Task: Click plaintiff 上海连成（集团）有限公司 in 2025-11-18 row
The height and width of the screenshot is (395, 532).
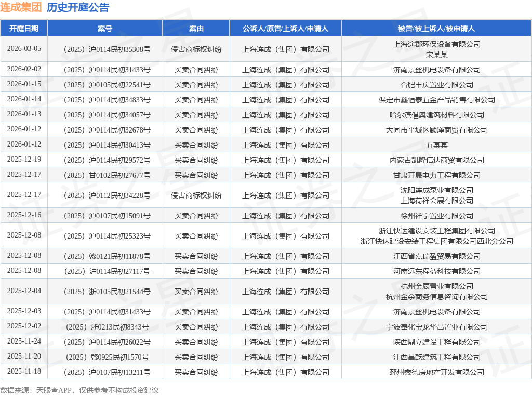Action: point(285,372)
